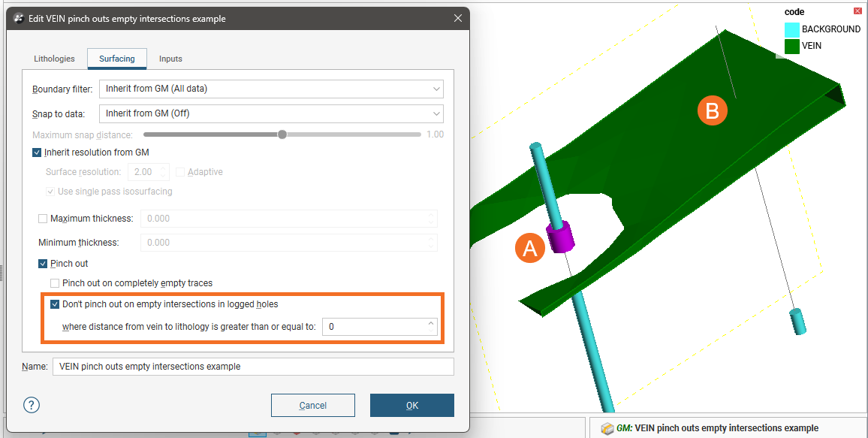The height and width of the screenshot is (438, 868).
Task: Click the Name text field
Action: (x=253, y=367)
